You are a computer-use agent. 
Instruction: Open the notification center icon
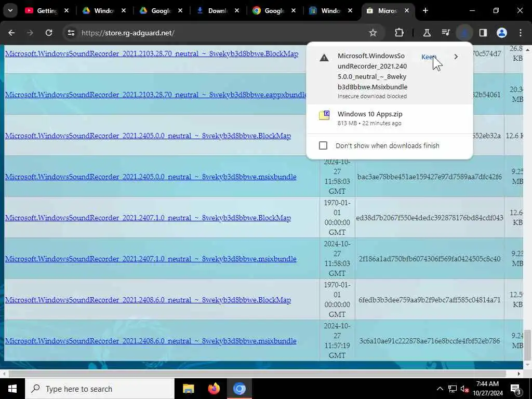click(x=516, y=389)
